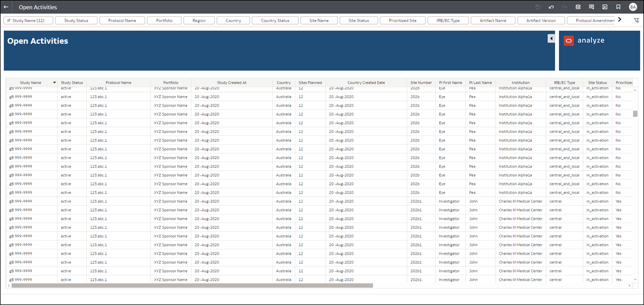Select the Country column header

[x=284, y=83]
